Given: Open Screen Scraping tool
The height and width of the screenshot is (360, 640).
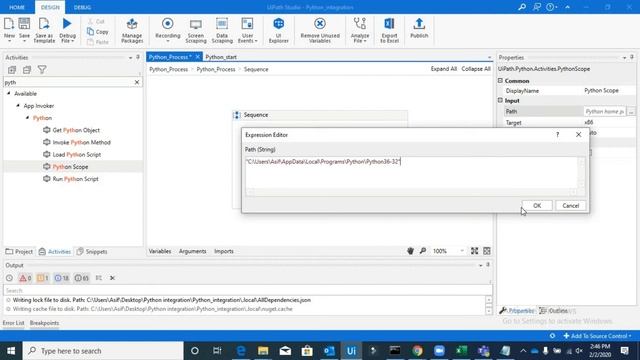Looking at the screenshot, I should click(x=196, y=30).
